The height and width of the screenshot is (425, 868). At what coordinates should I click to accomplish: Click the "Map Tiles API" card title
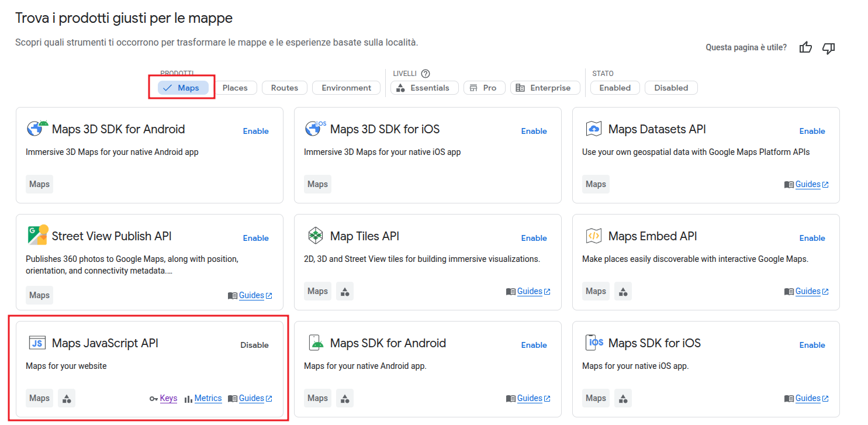tap(365, 236)
